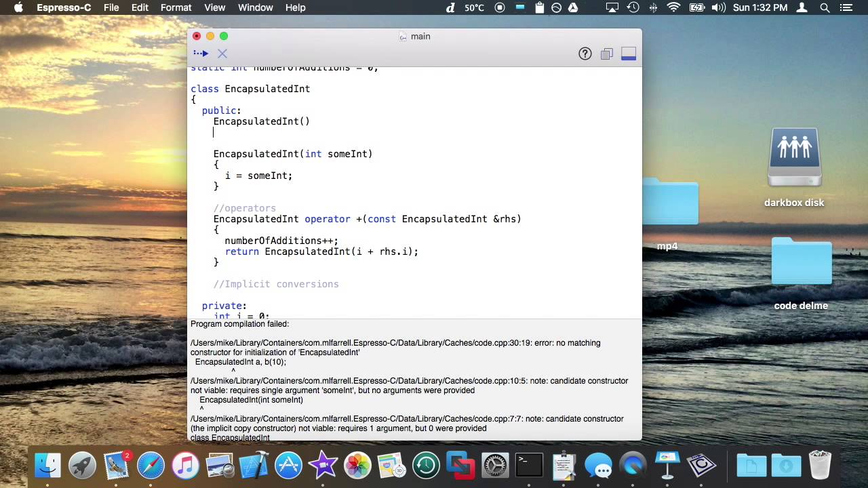The width and height of the screenshot is (868, 488).
Task: Open iTunes from the Dock
Action: click(185, 465)
